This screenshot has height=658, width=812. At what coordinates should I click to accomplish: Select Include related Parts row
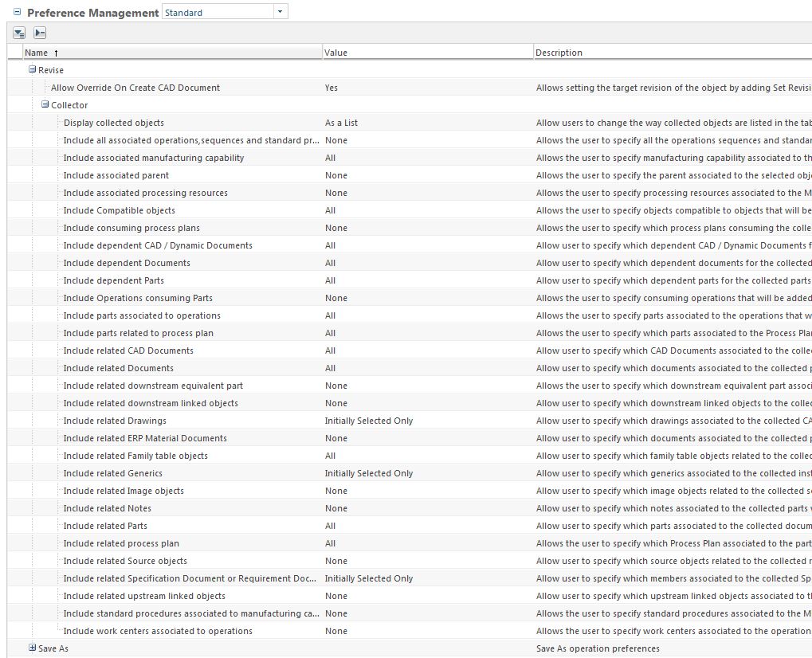(105, 526)
